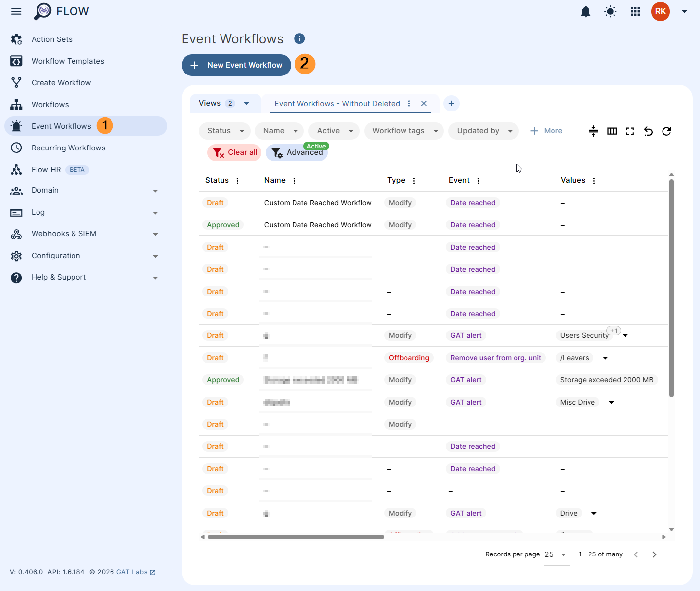700x591 pixels.
Task: Switch to the Event Workflows - Without Deleted tab
Action: coord(337,103)
